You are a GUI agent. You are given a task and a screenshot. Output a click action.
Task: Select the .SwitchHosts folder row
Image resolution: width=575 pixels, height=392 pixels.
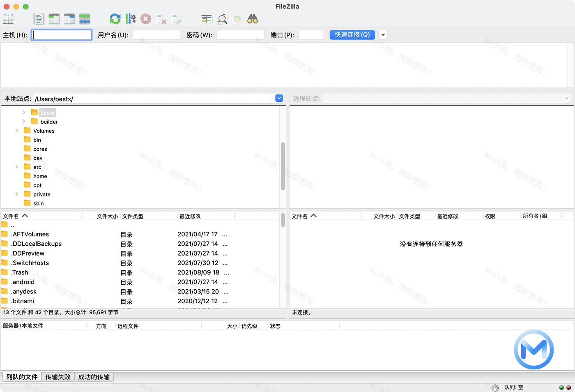coord(140,263)
